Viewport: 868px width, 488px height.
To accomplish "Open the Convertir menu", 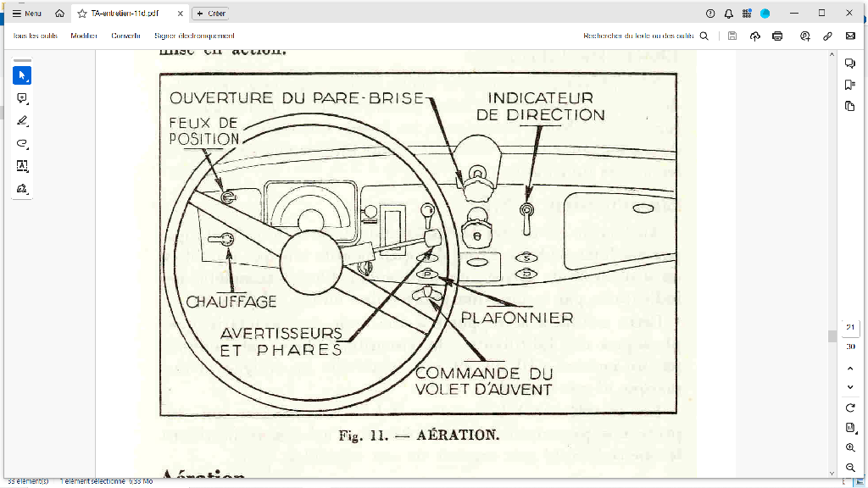I will (125, 36).
